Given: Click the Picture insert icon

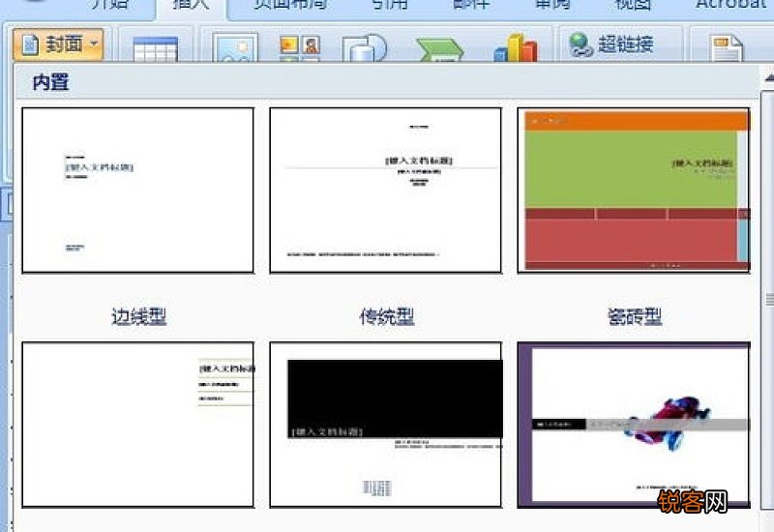Looking at the screenshot, I should pos(235,47).
